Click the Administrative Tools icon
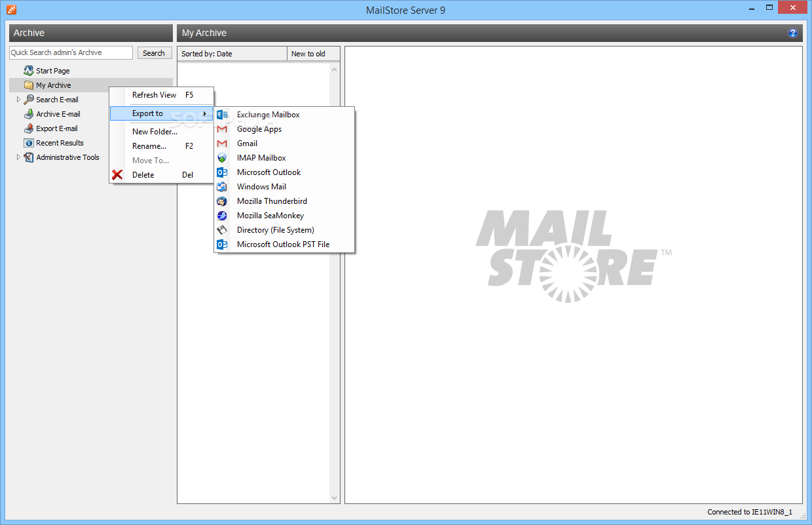The image size is (812, 525). tap(29, 157)
